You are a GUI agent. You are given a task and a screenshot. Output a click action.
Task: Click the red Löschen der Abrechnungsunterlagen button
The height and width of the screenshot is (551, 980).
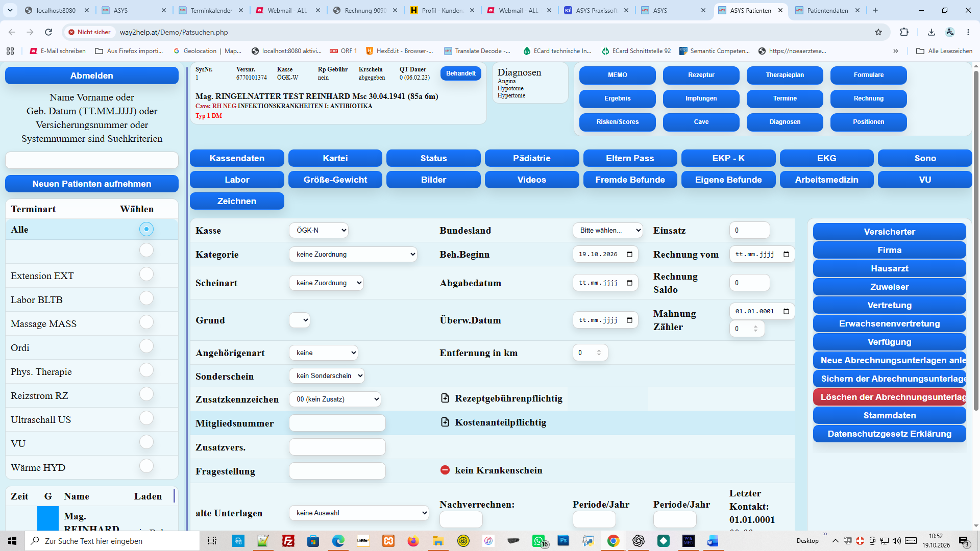[890, 397]
